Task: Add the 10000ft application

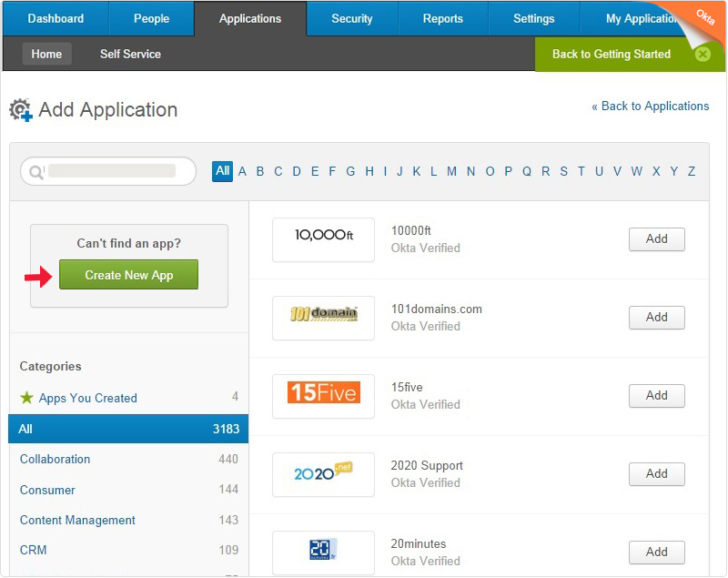Action: 656,239
